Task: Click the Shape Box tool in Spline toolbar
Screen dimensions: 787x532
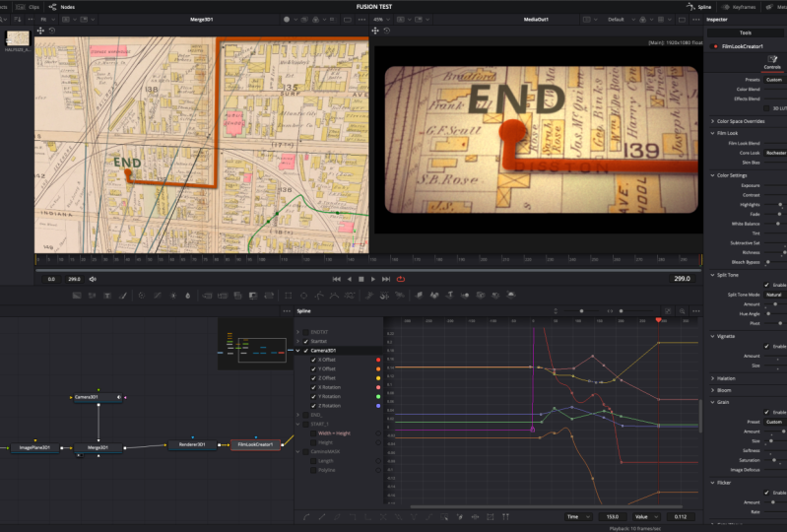Action: pos(491,516)
